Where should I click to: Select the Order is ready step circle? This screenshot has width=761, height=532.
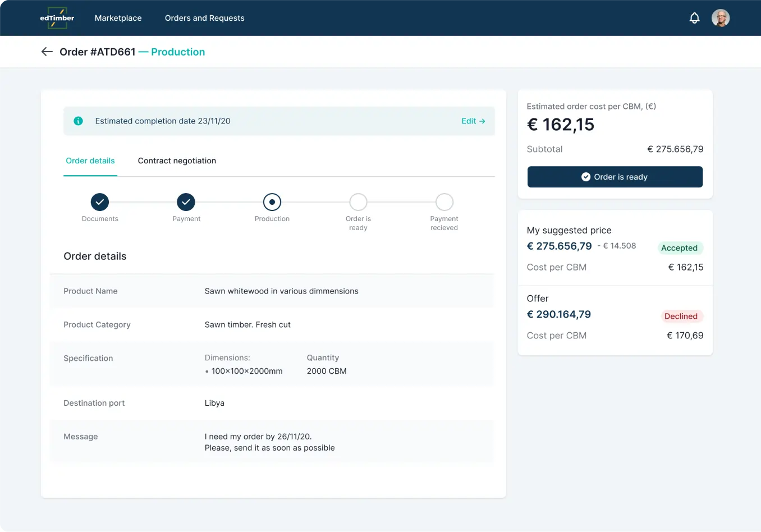coord(358,202)
